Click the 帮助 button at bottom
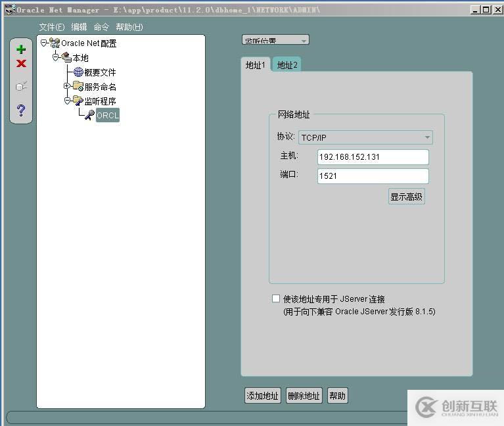 (337, 396)
